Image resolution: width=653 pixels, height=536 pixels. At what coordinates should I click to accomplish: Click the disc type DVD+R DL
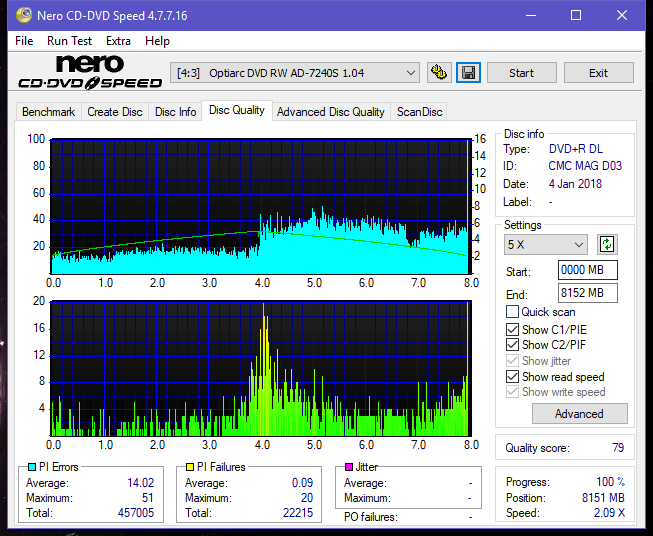point(576,149)
